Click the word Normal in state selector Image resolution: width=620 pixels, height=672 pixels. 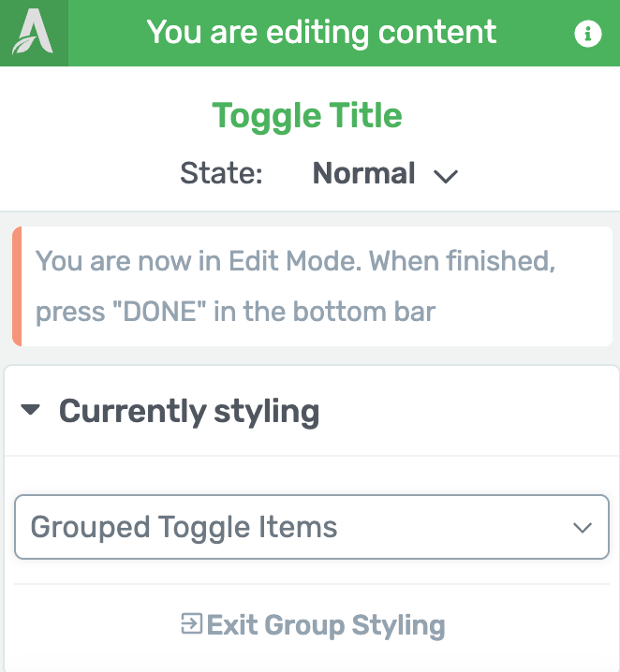point(363,173)
